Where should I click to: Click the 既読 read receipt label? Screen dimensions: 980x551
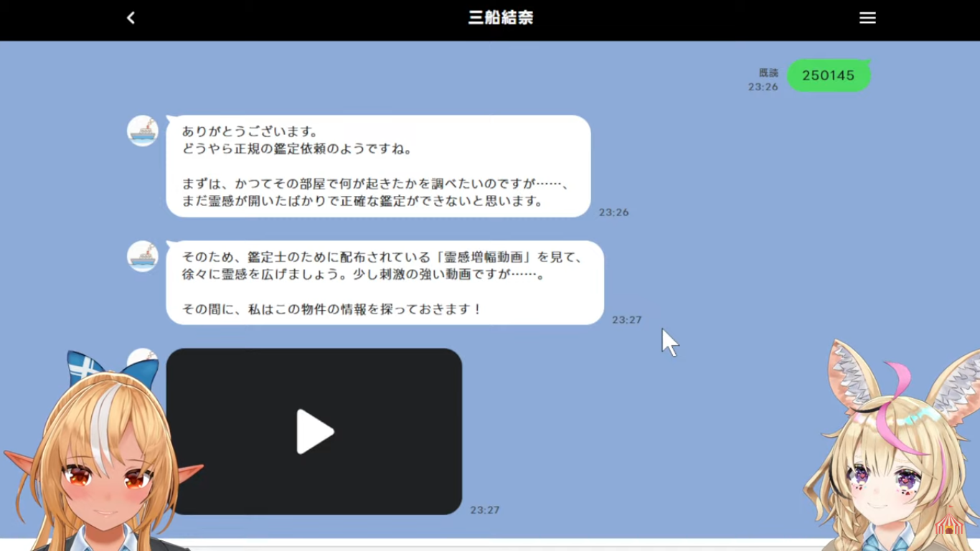pyautogui.click(x=768, y=72)
